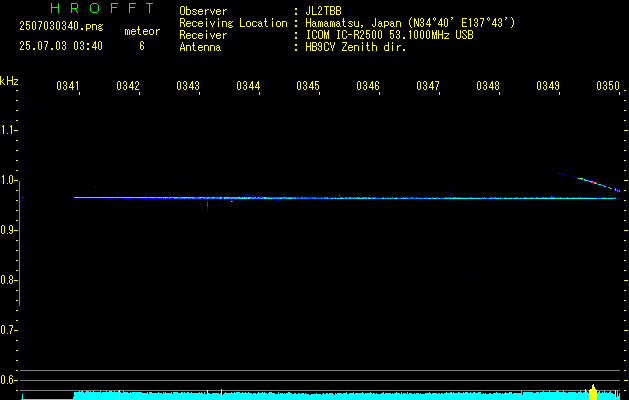Click the Antenna label
Screen dimensions: 629x400
pos(200,47)
